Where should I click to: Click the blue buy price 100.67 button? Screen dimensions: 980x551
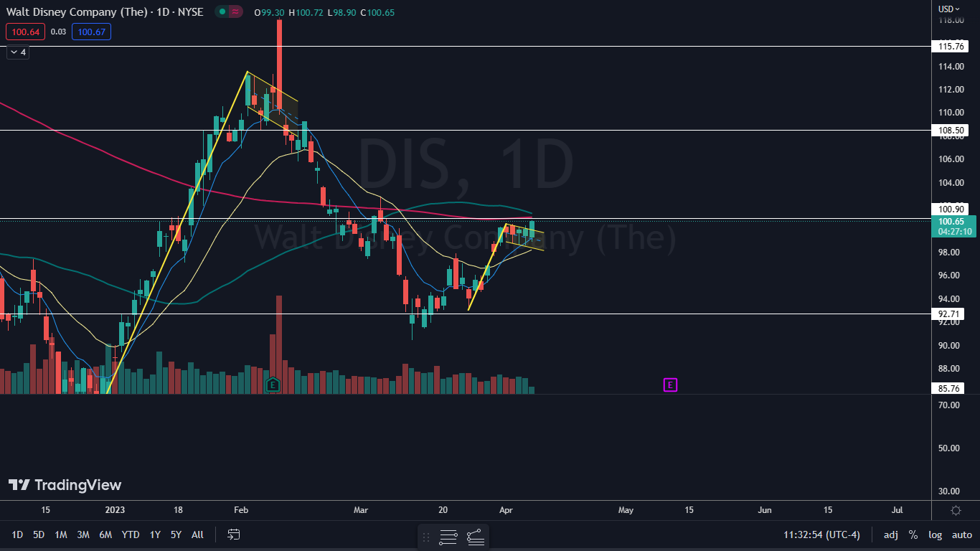pyautogui.click(x=91, y=32)
